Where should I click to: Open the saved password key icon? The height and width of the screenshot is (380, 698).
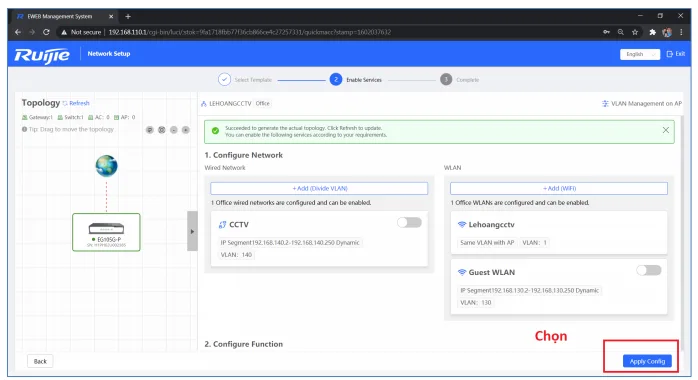606,32
